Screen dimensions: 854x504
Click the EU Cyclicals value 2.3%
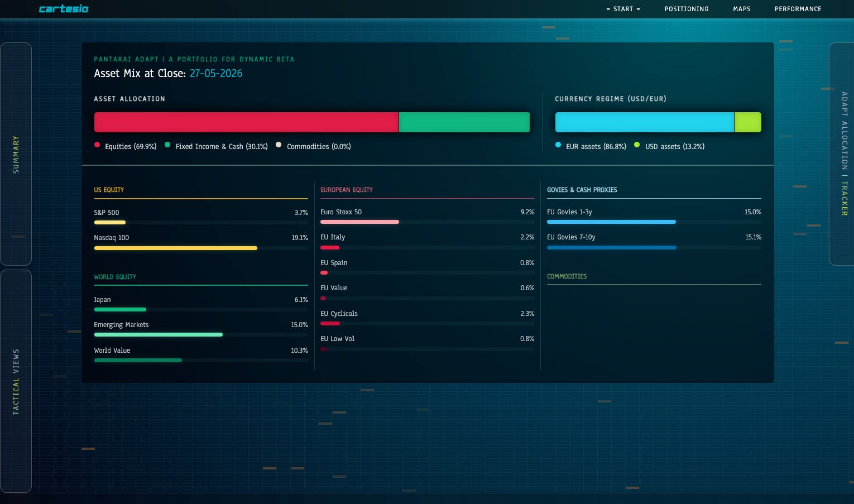(x=527, y=314)
